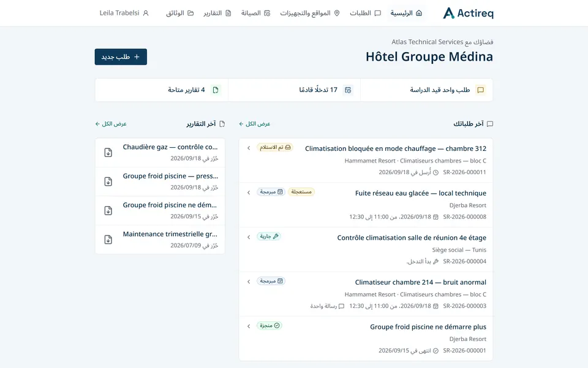
Task: Open request Fuite réseau eau glacée — local technique
Action: (420, 193)
